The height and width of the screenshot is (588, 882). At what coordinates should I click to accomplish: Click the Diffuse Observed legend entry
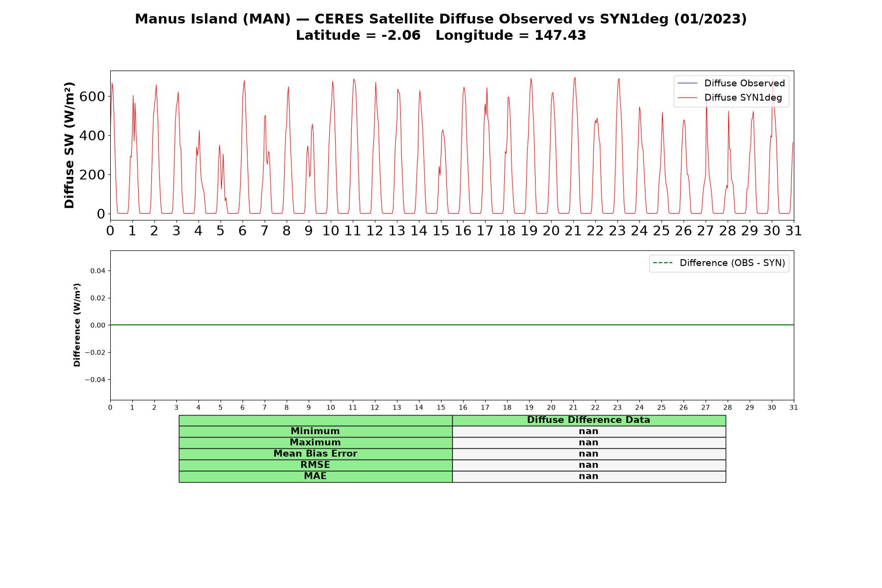pos(731,83)
